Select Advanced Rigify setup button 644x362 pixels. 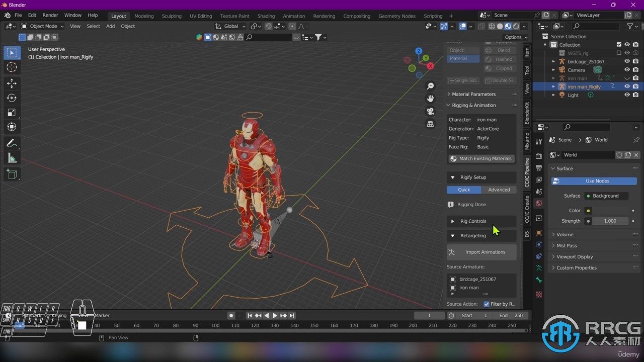499,190
